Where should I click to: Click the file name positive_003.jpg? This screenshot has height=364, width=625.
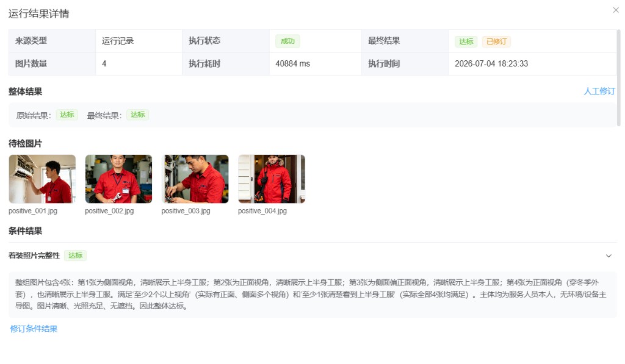(186, 211)
